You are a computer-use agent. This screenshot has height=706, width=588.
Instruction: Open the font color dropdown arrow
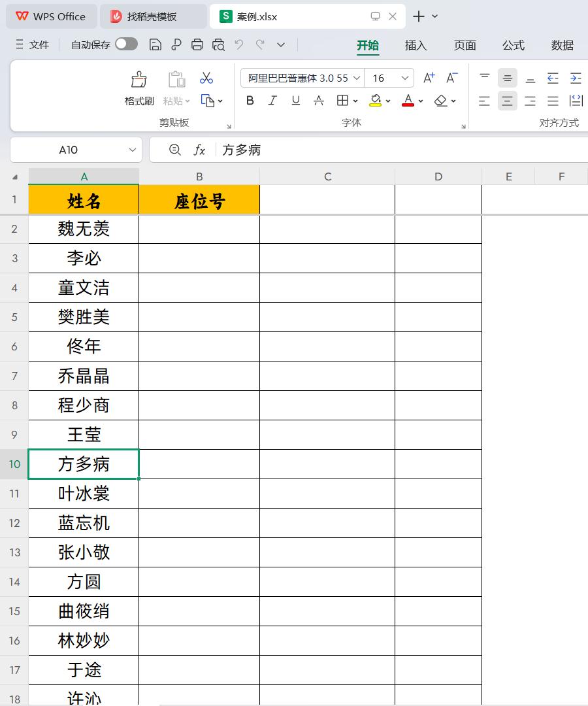click(x=421, y=101)
